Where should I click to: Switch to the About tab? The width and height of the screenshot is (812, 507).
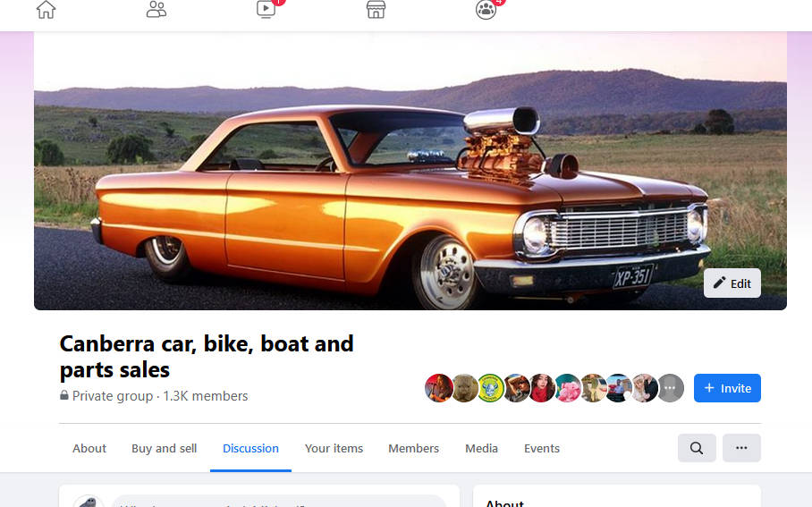[89, 448]
